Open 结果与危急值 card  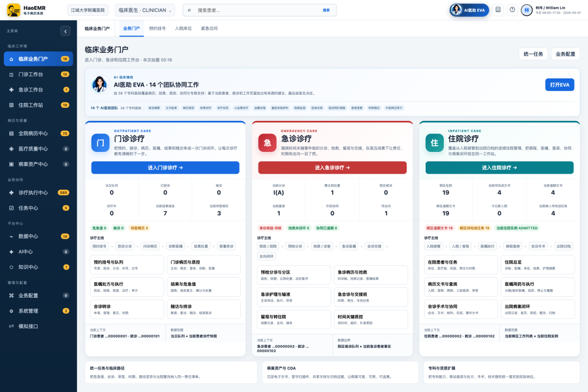click(x=204, y=287)
